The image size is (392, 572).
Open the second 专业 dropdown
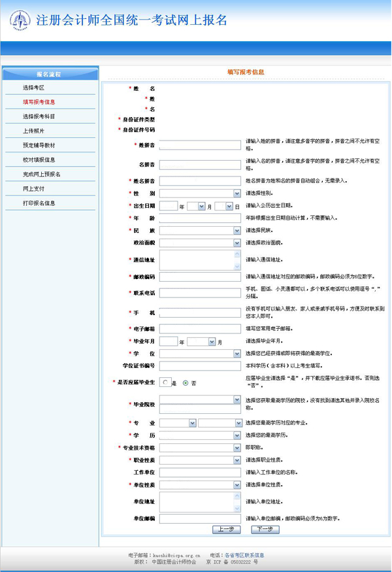point(220,423)
